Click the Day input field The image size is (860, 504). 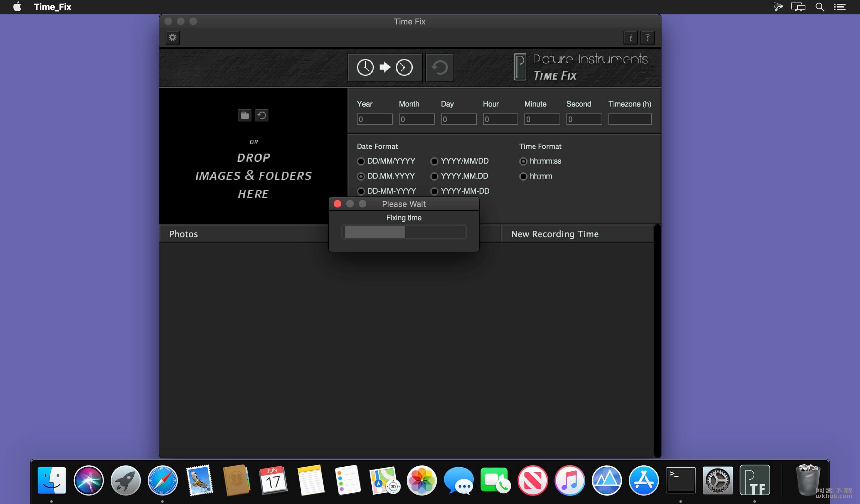coord(459,119)
